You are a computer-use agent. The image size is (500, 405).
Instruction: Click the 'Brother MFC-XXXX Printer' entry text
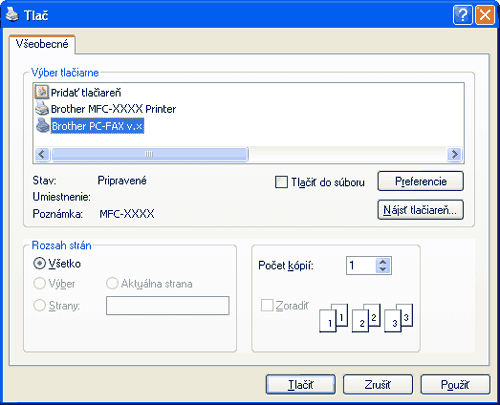[113, 109]
